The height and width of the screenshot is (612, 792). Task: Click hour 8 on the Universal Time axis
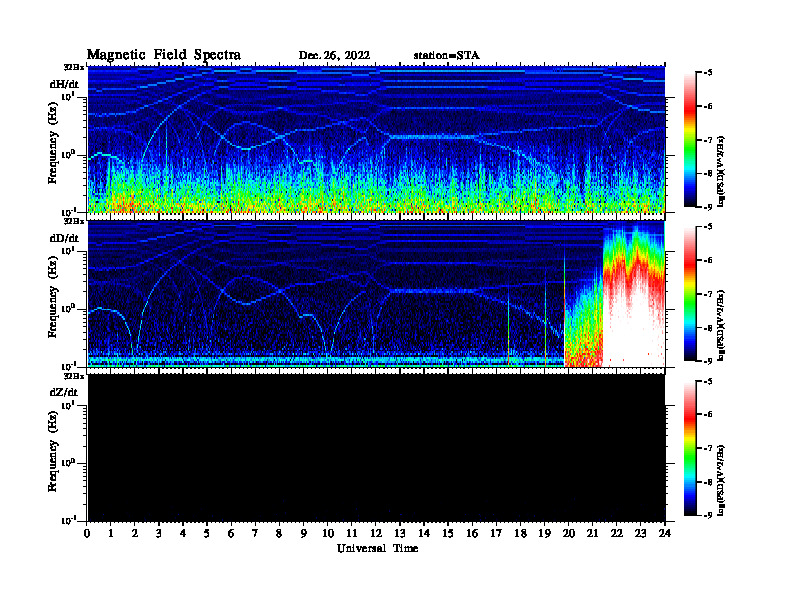click(279, 533)
